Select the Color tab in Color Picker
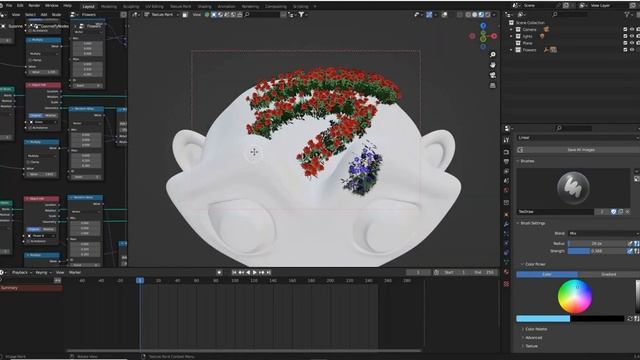The width and height of the screenshot is (640, 360). [547, 274]
